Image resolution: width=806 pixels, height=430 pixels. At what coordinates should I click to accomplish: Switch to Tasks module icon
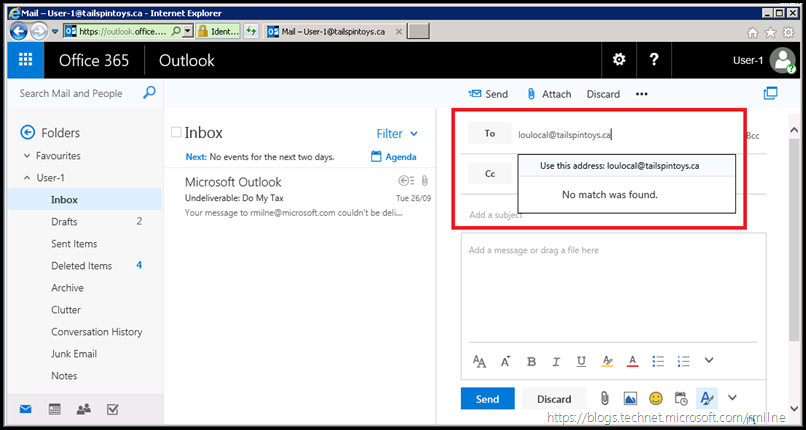coord(113,409)
